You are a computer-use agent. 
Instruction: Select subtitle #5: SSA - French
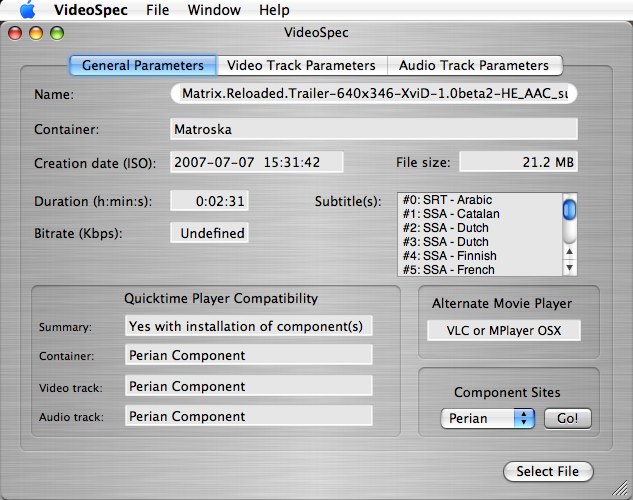[480, 270]
